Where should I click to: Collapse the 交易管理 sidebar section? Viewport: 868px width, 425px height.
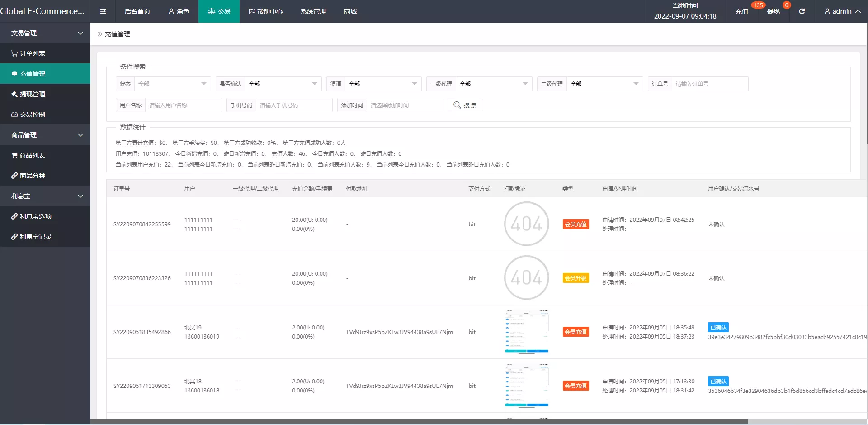click(x=45, y=33)
